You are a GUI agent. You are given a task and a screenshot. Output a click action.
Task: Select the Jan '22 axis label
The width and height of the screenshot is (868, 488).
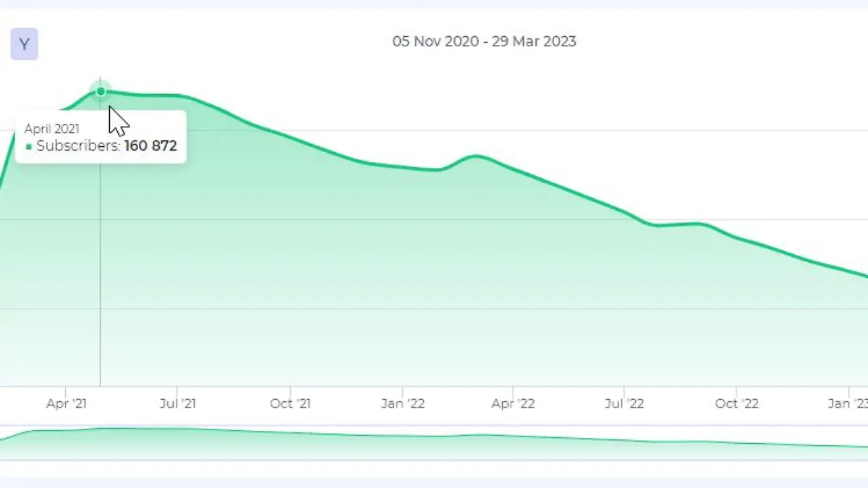click(403, 403)
